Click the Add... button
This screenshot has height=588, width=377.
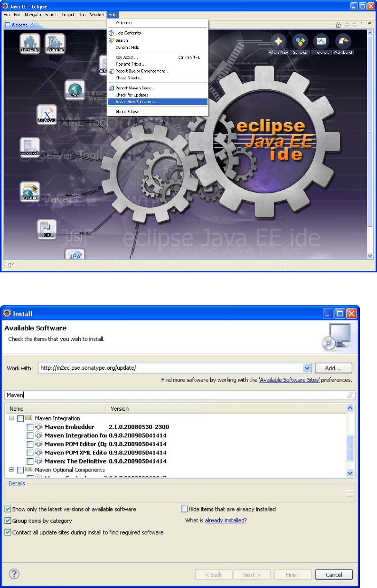click(333, 368)
